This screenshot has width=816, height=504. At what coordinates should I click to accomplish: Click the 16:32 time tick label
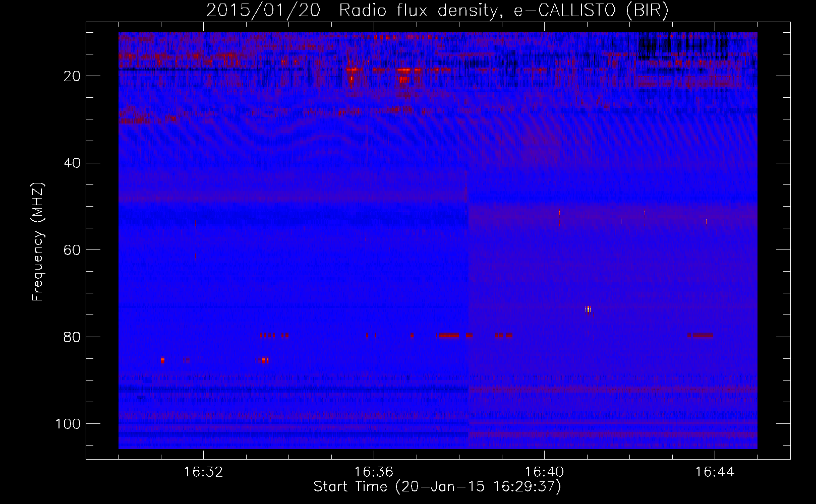coord(203,472)
